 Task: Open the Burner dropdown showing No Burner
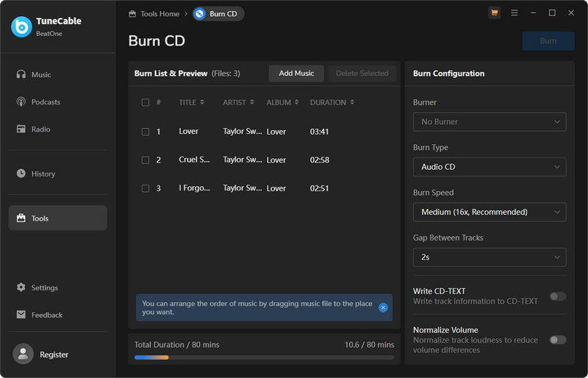(490, 121)
